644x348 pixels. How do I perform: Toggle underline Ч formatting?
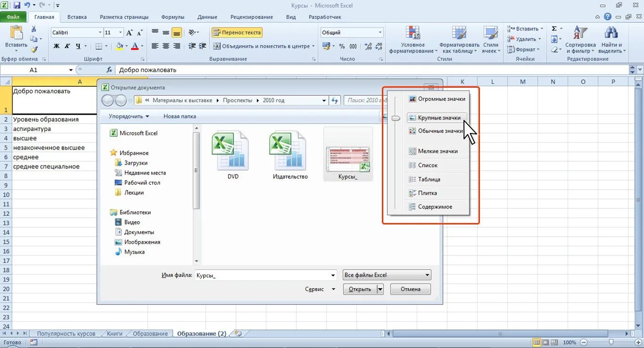click(x=78, y=46)
